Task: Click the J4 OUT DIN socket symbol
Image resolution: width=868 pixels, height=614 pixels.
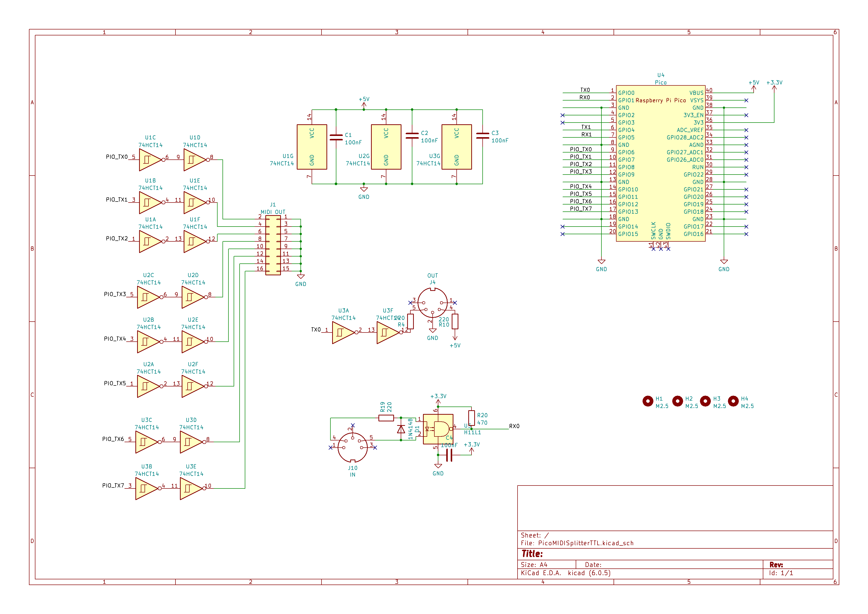Action: pyautogui.click(x=432, y=303)
